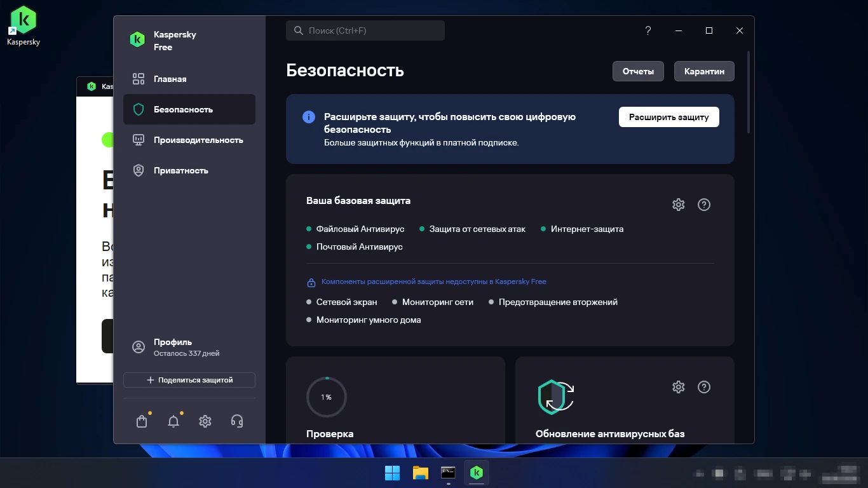The height and width of the screenshot is (488, 868).
Task: Click the search field Поиск
Action: pos(365,30)
